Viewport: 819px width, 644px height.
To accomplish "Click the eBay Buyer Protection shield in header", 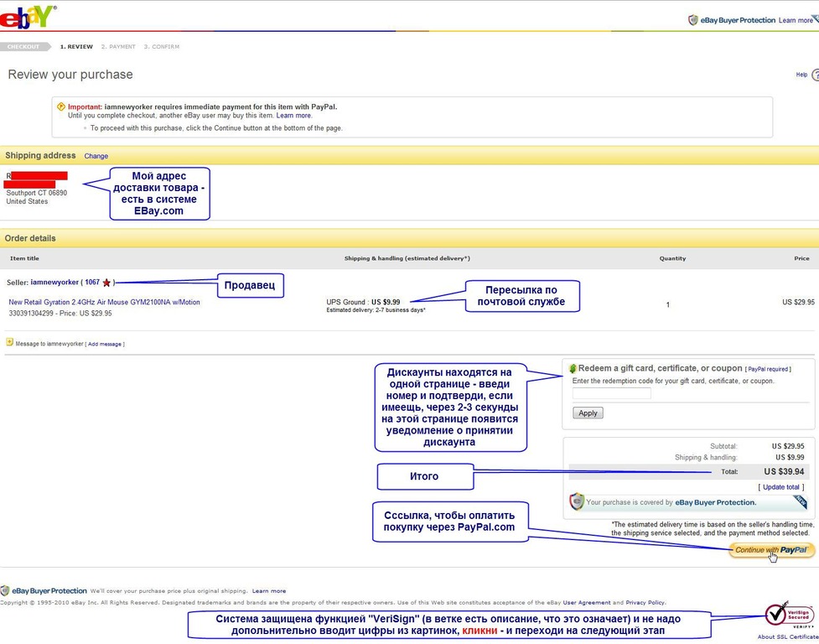I will [692, 20].
